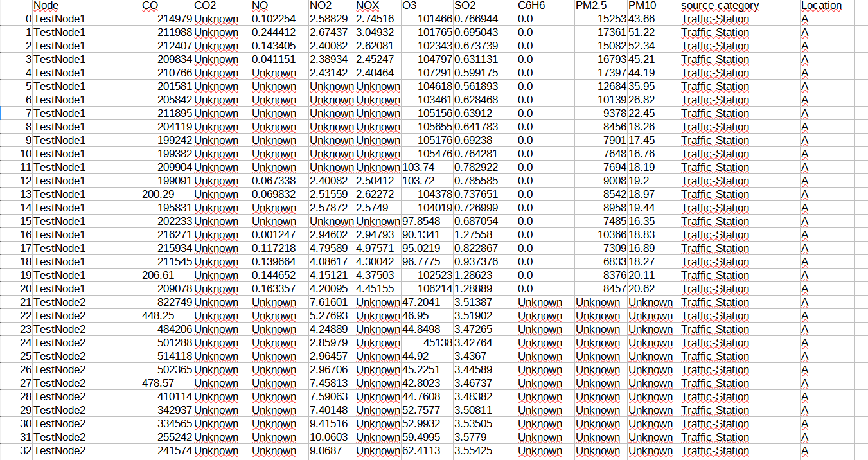The image size is (868, 460).
Task: Select O3 value 97.8548
Action: point(427,222)
